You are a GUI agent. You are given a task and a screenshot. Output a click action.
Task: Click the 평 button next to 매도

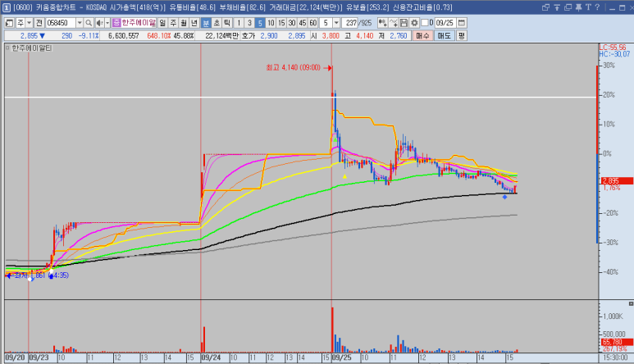[x=461, y=36]
